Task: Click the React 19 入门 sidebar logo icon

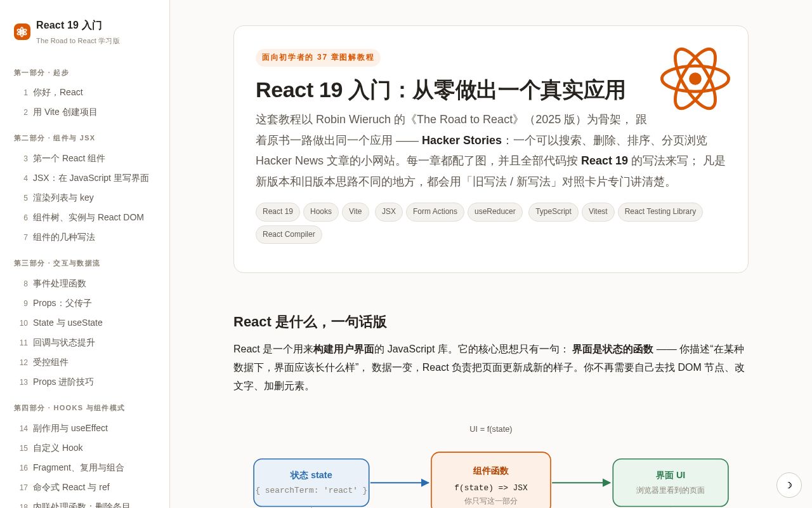Action: point(22,32)
